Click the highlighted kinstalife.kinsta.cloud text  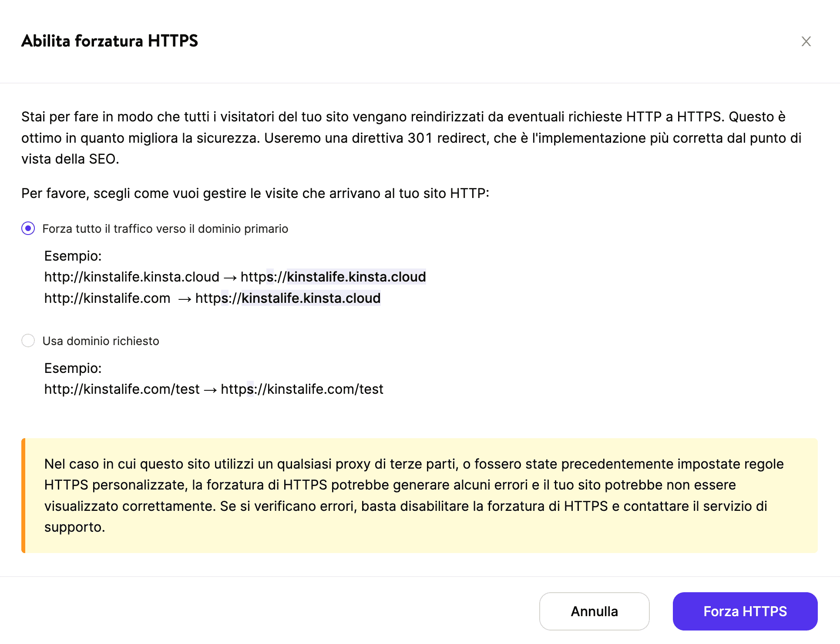[356, 277]
